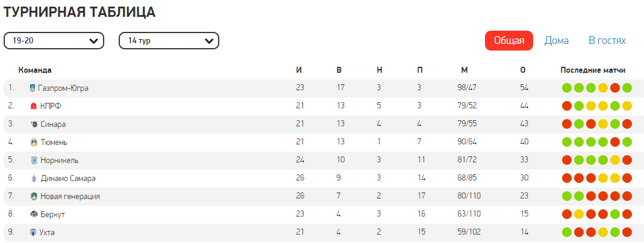Click the Тюмень team emblem icon
Viewport: 644px width, 243px height.
coord(34,143)
